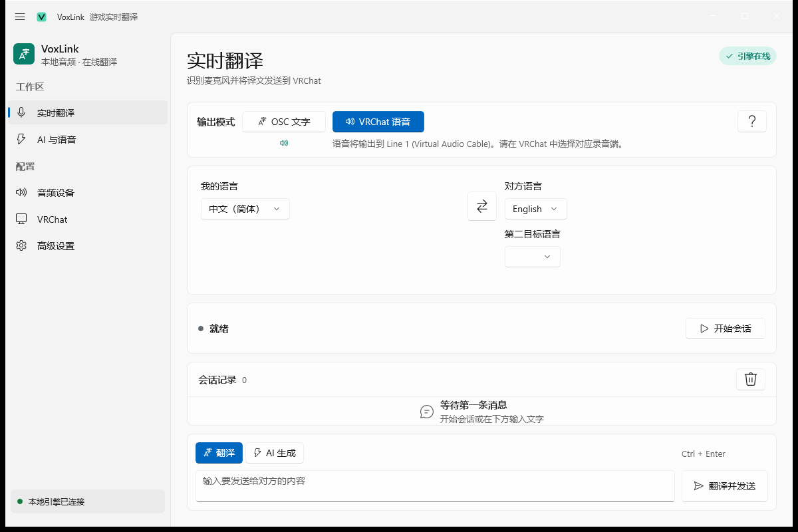Open 实时翻译 page from sidebar

pos(88,113)
